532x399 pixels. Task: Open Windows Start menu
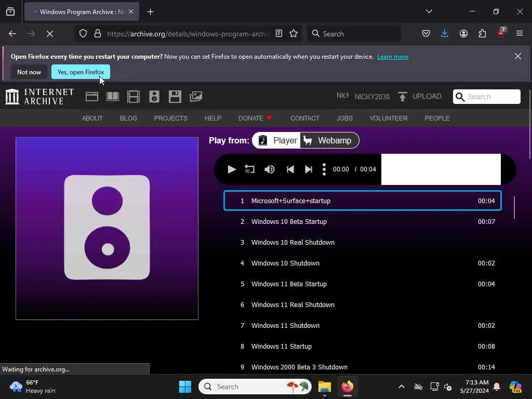(185, 387)
